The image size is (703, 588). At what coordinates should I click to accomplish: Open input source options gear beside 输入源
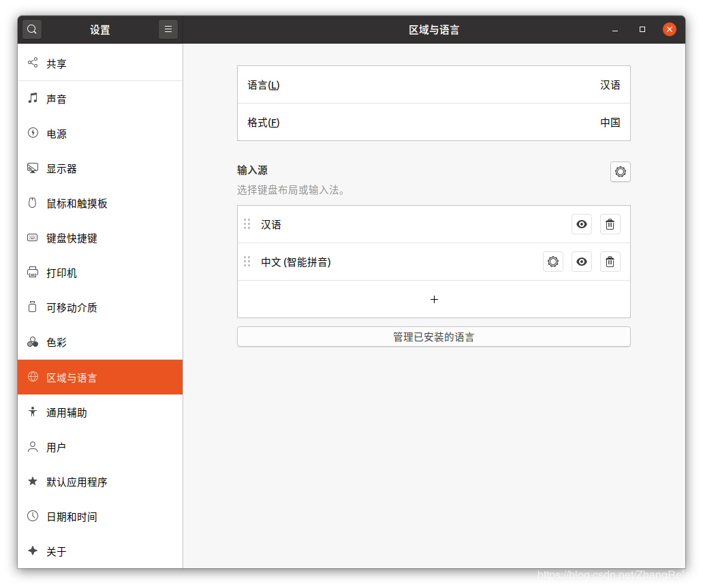[620, 172]
